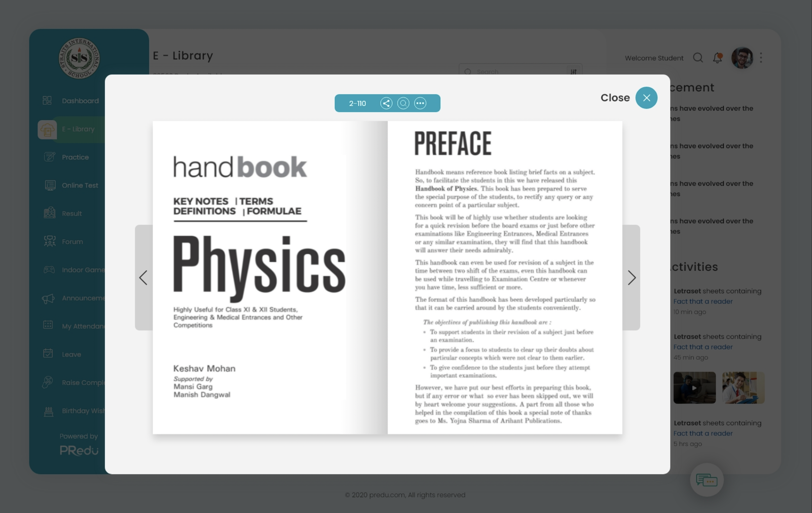Close the book viewer with X button

[x=646, y=98]
